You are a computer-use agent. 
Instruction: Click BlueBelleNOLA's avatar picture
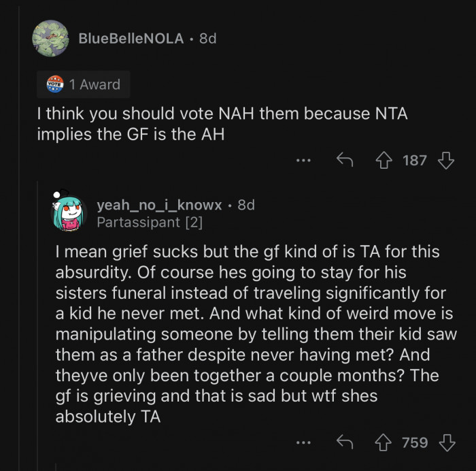(50, 39)
